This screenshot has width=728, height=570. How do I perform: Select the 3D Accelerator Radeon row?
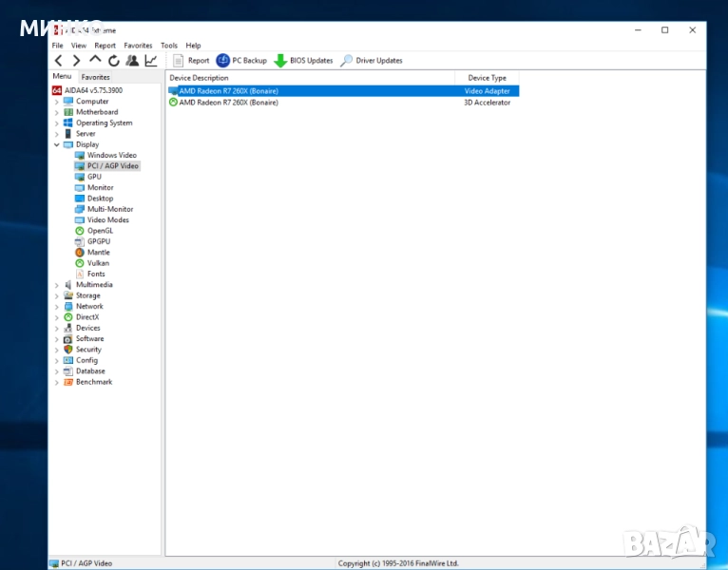pos(228,103)
